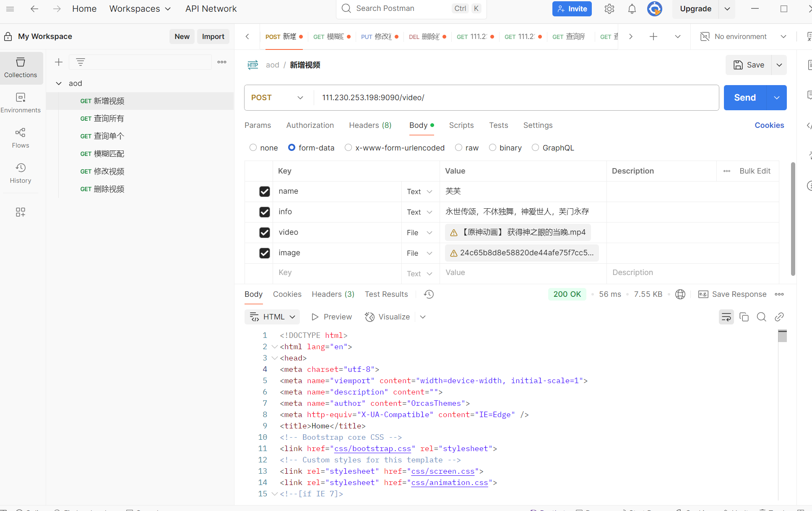This screenshot has width=812, height=511.
Task: Uncheck the video form-data row
Action: pyautogui.click(x=264, y=233)
